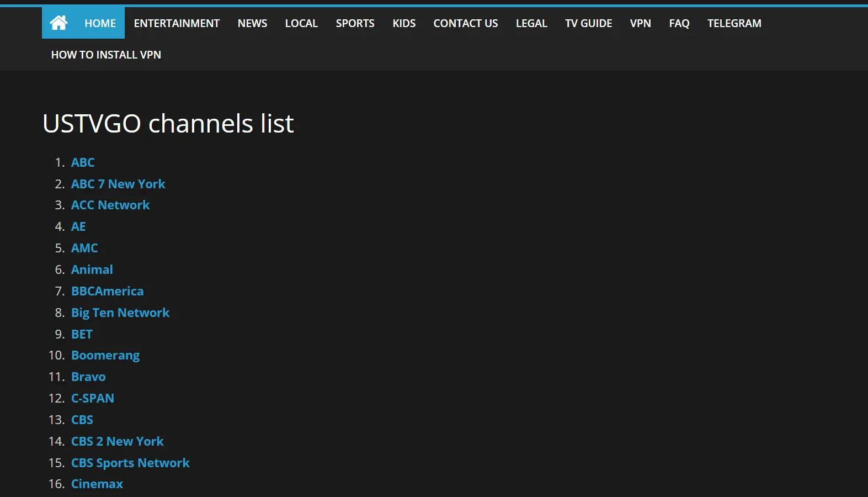Open the Big Ten Network channel

point(120,313)
